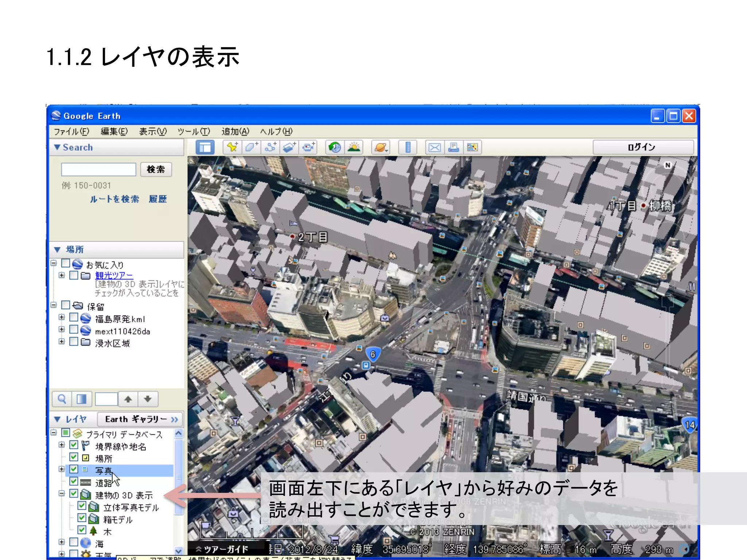Viewport: 747px width, 560px height.
Task: Expand the 福島原発.kml tree node
Action: click(x=62, y=318)
